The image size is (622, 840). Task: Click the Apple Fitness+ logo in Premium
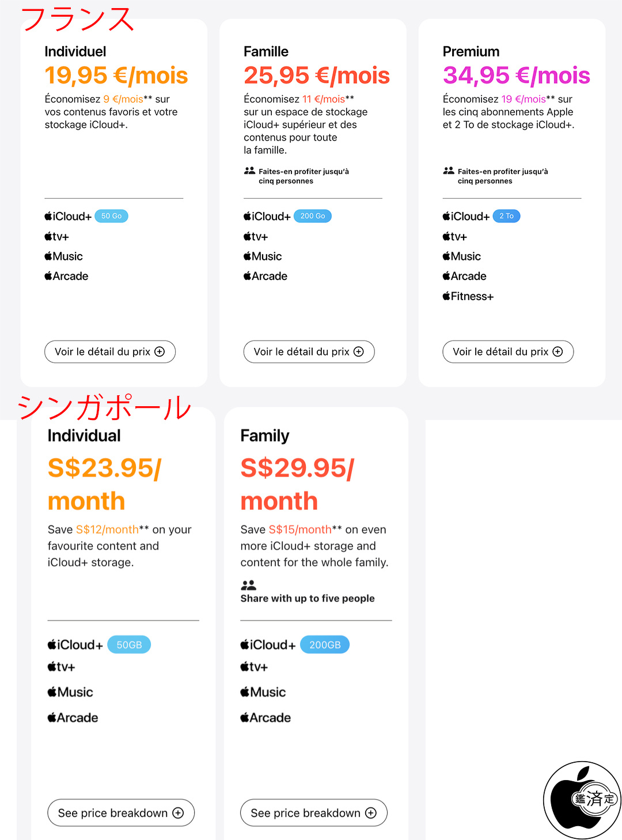468,296
